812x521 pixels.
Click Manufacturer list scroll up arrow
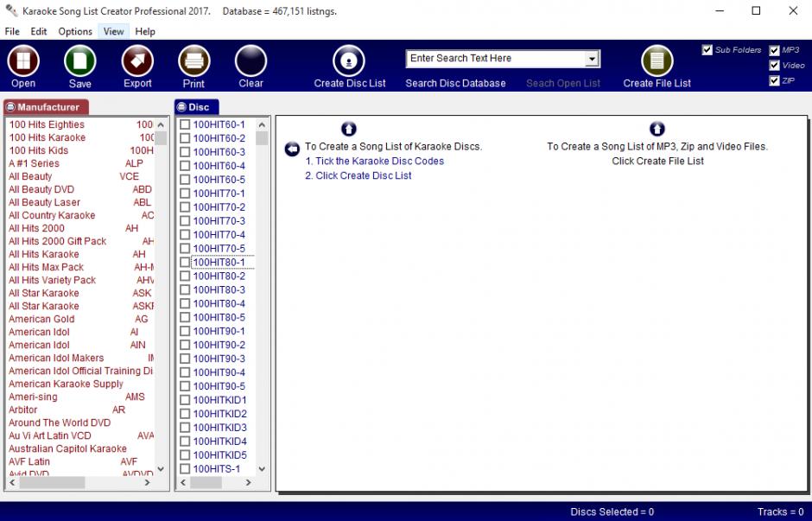(x=161, y=124)
